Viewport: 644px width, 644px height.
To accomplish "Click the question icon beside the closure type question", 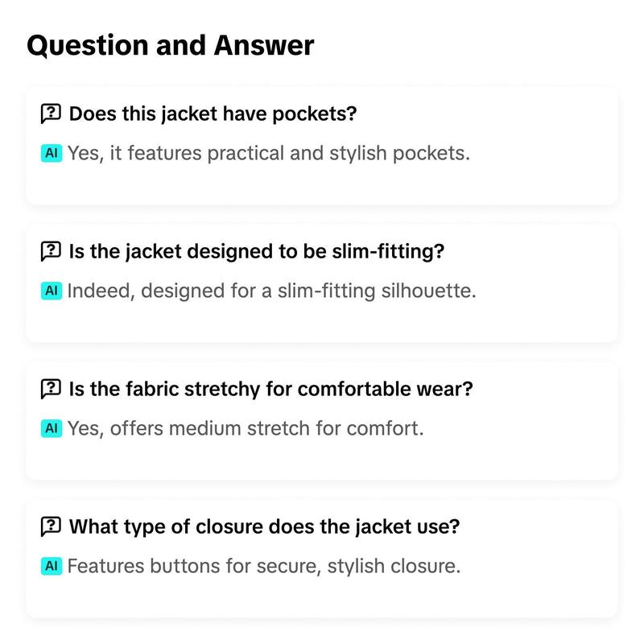I will (51, 526).
